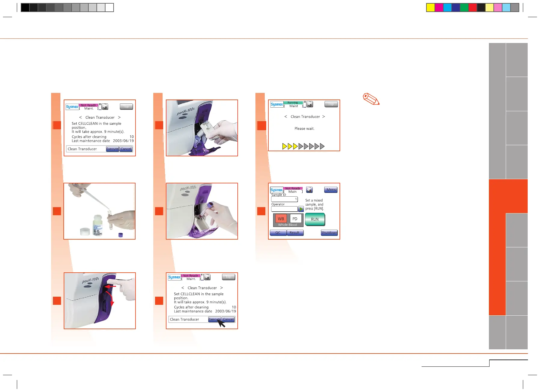Go to previous item on Running screen
This screenshot has height=392, width=540.
286,117
